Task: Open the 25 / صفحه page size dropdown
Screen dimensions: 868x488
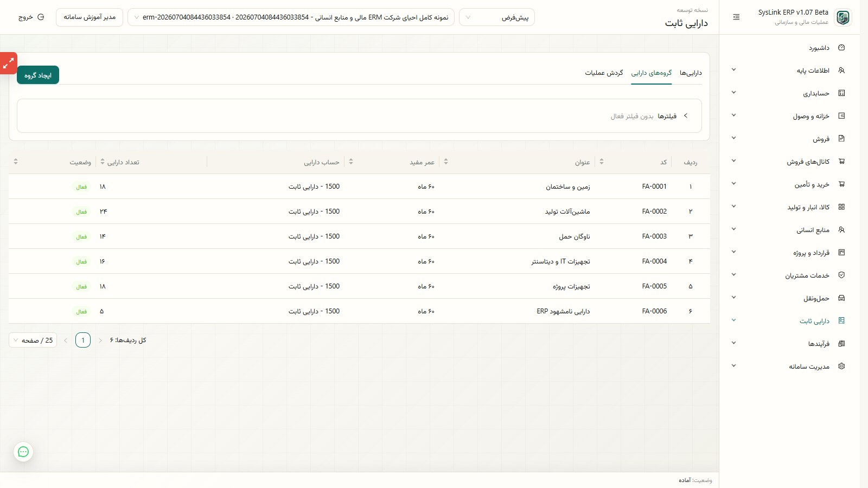Action: [x=33, y=341]
